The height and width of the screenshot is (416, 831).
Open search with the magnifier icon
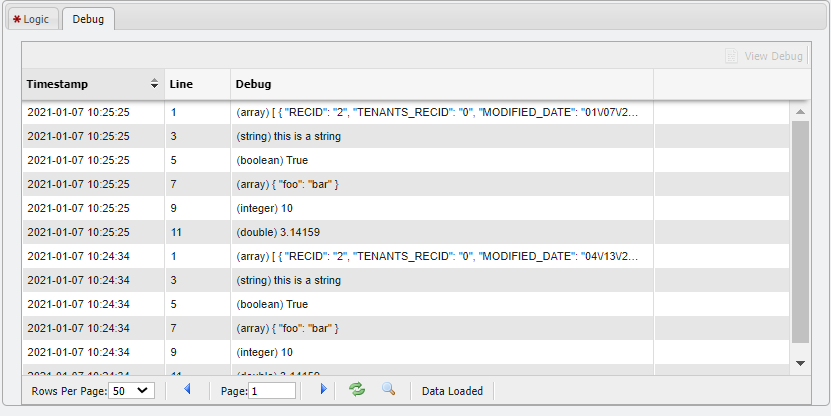[388, 389]
